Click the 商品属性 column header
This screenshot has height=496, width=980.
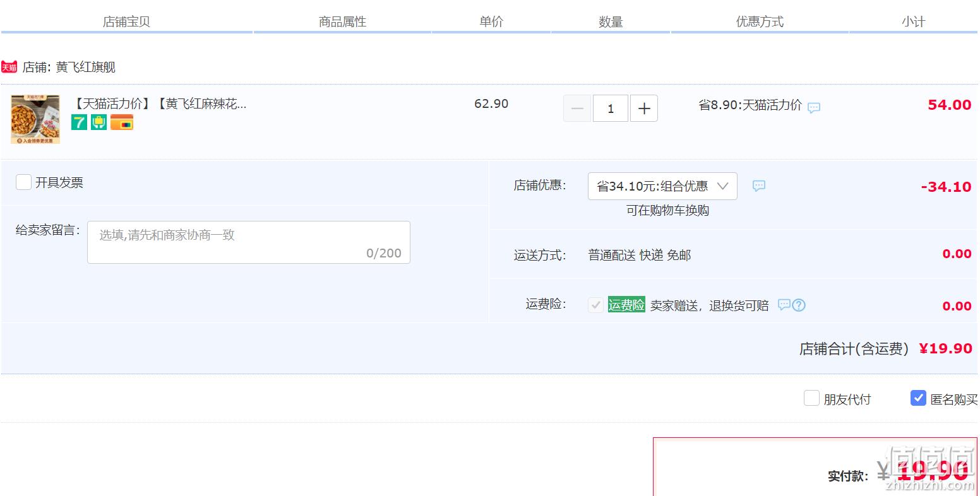tap(342, 22)
